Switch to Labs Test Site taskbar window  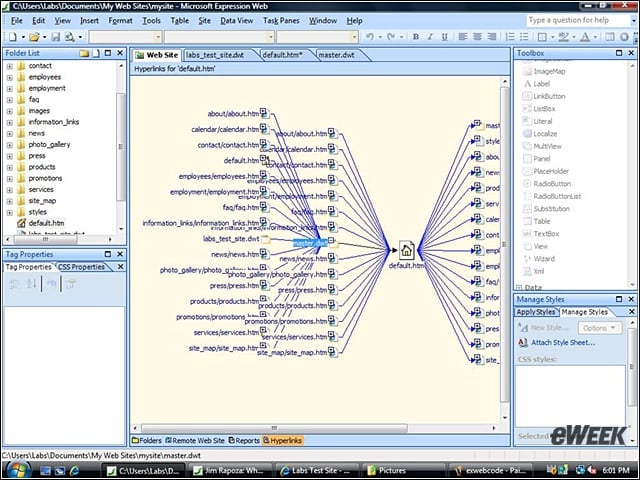point(318,471)
